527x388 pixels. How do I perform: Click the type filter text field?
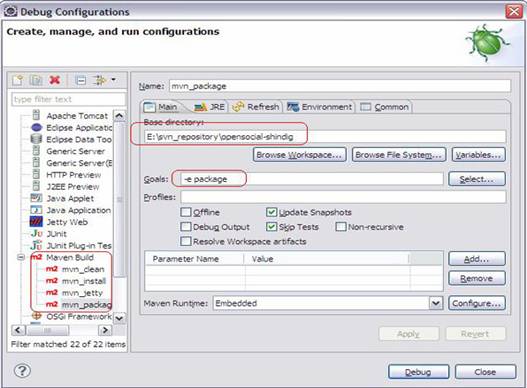click(x=69, y=99)
